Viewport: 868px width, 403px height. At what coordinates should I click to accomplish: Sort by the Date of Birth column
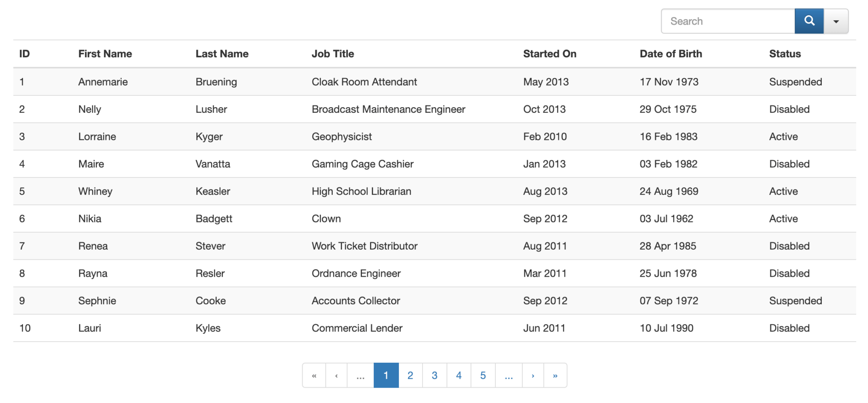coord(670,54)
